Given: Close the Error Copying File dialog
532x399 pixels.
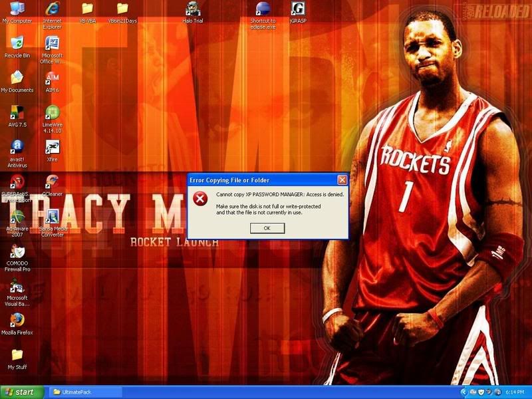Looking at the screenshot, I should (x=342, y=180).
